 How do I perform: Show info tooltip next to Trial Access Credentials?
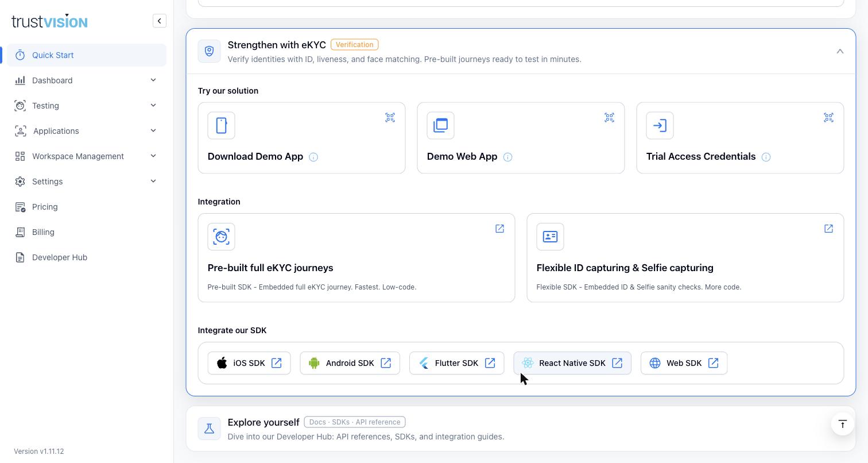(766, 157)
